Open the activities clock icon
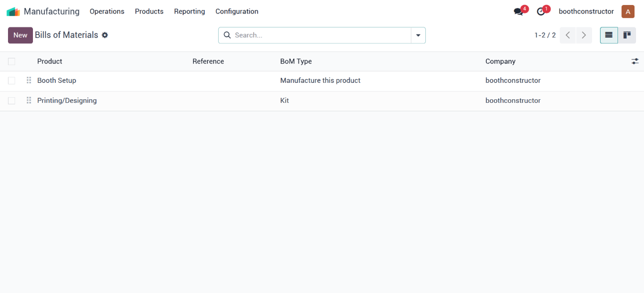 541,11
